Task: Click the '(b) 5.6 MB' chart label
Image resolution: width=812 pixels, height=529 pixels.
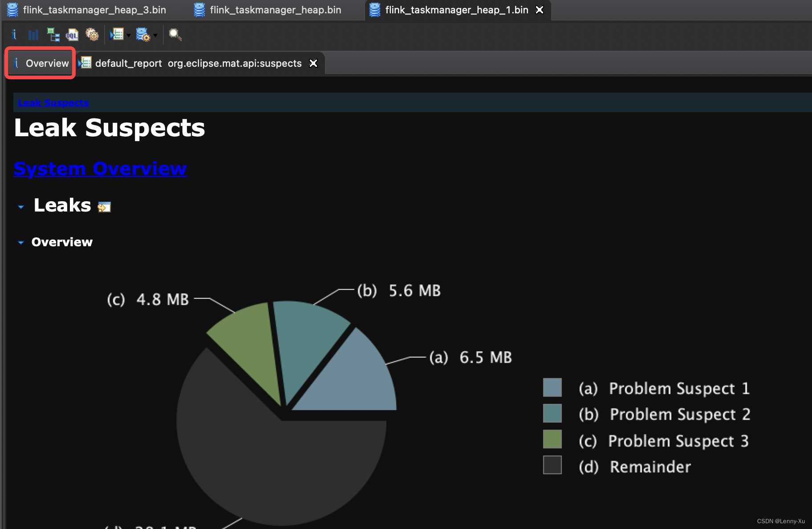Action: [399, 291]
